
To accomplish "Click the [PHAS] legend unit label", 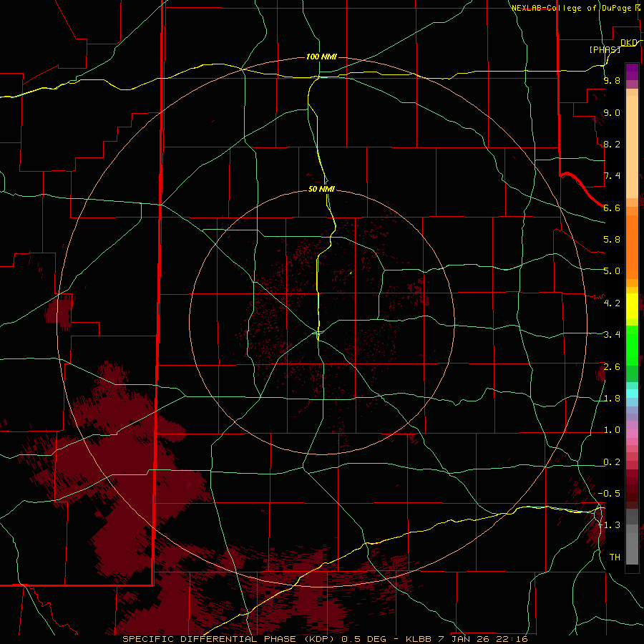I will (605, 49).
